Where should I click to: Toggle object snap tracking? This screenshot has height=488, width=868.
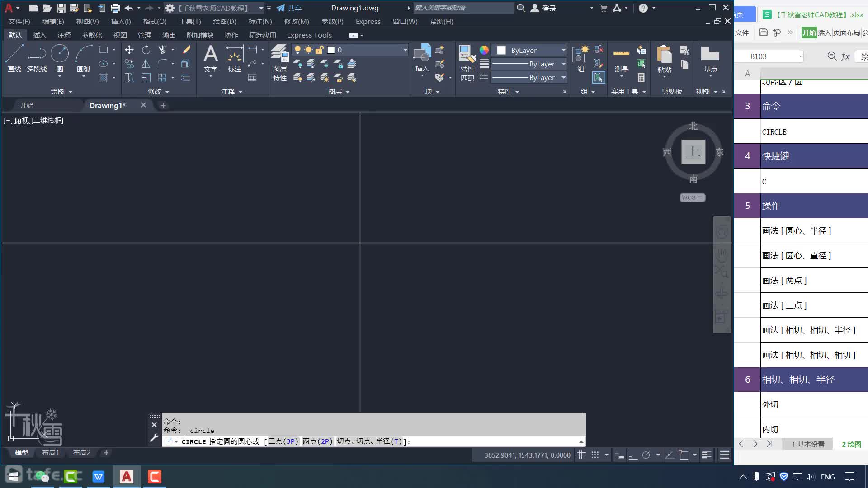click(670, 455)
